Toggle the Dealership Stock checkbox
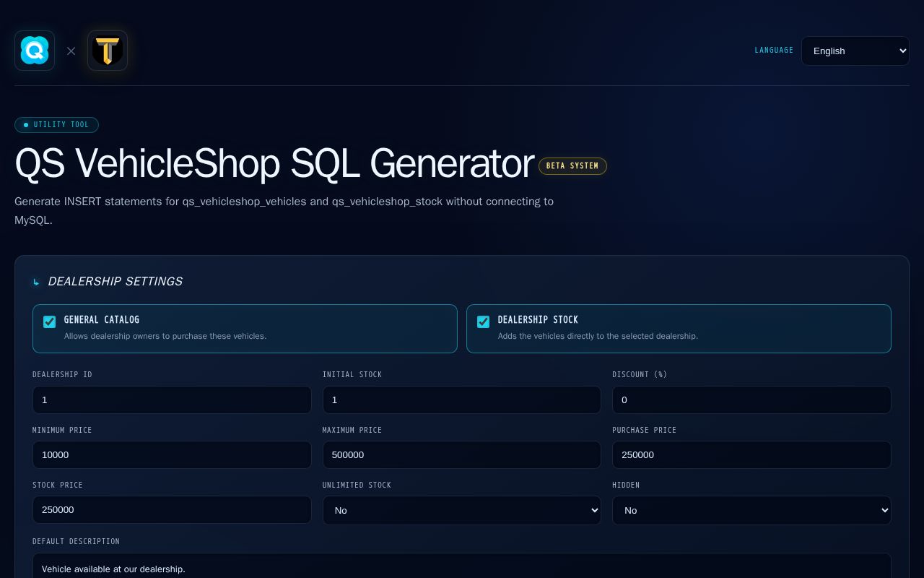 (x=484, y=322)
